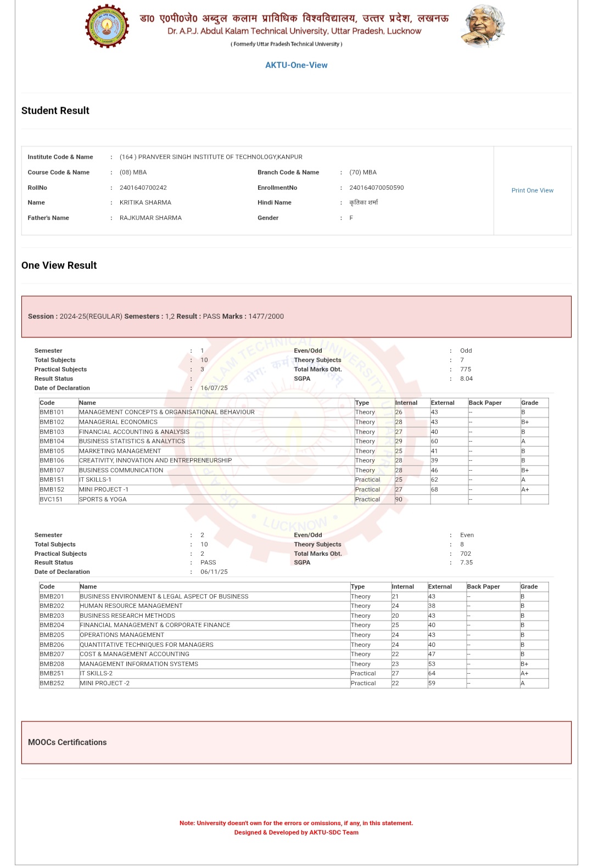
Task: Click BUSINESS COMMUNICATION subject name
Action: point(121,470)
